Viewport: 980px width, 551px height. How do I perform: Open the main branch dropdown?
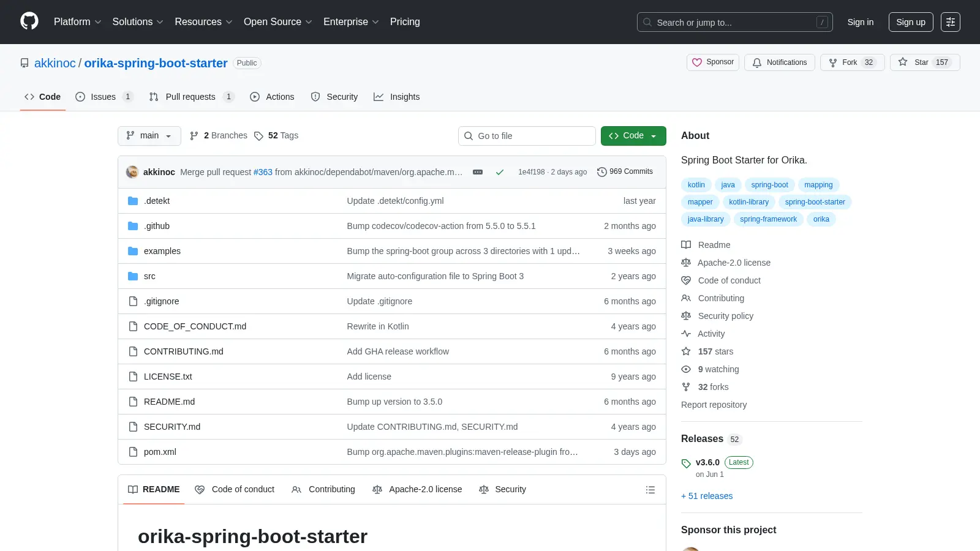tap(149, 136)
